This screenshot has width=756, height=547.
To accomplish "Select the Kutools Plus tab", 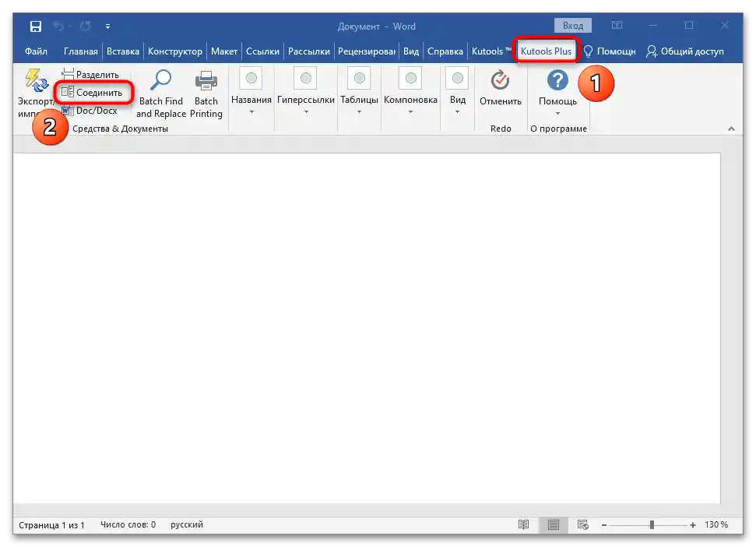I will coord(547,51).
